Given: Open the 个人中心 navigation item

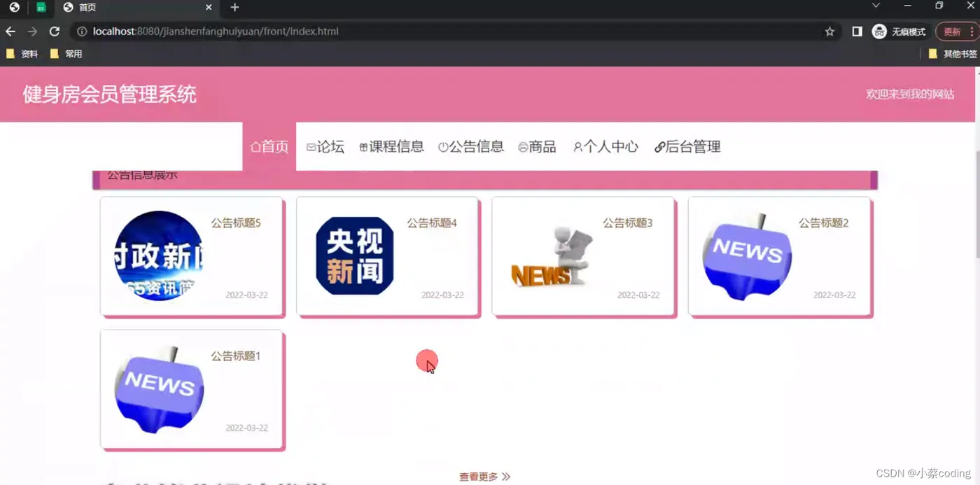Looking at the screenshot, I should click(605, 146).
